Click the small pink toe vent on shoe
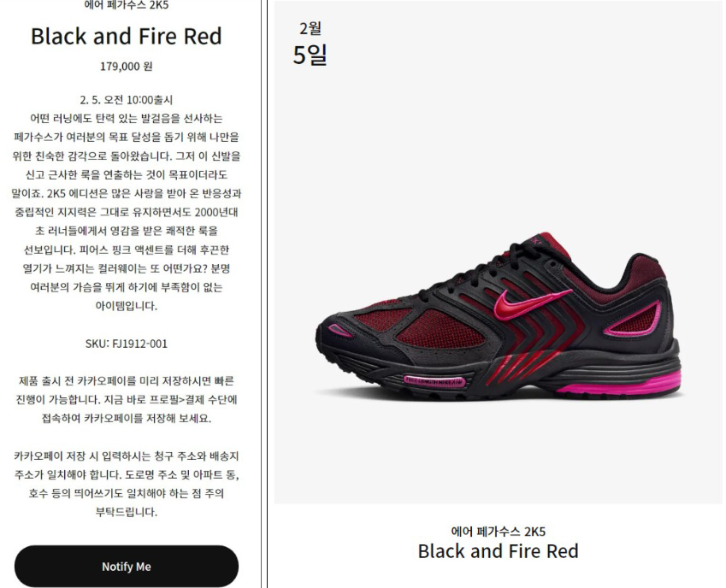This screenshot has width=726, height=588. 339,330
